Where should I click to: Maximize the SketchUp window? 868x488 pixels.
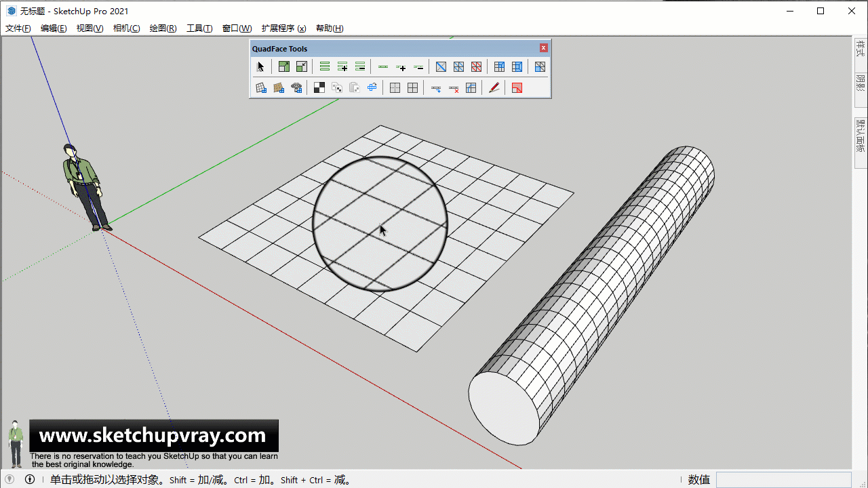(x=821, y=11)
